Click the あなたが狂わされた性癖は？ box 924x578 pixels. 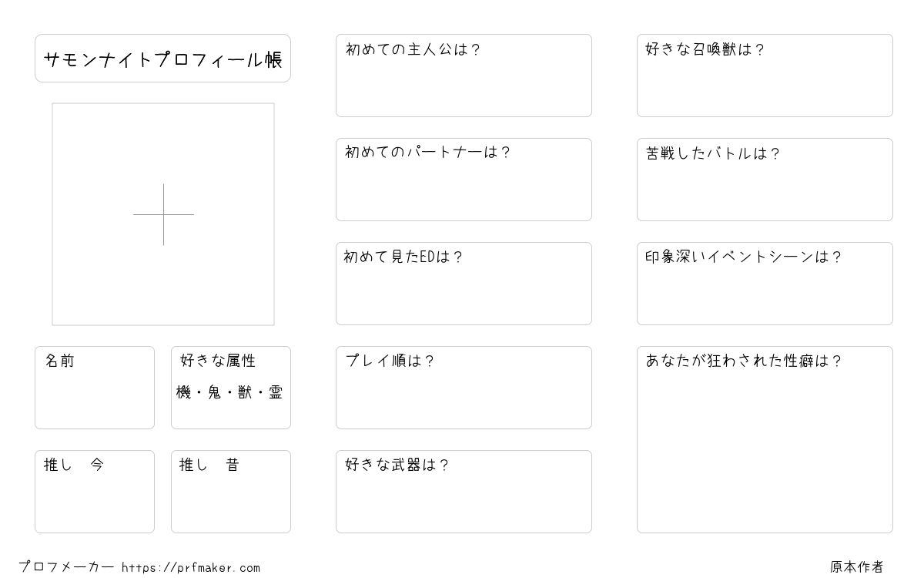[x=765, y=439]
